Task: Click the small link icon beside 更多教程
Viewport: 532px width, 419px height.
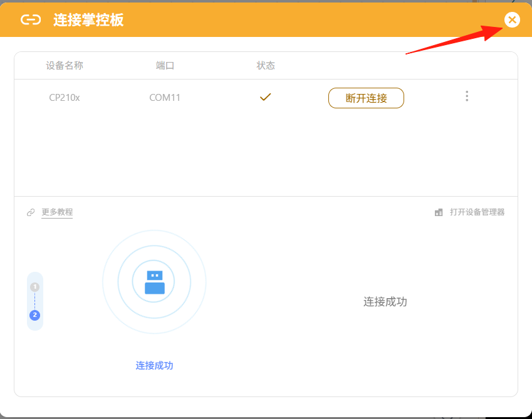Action: click(31, 212)
